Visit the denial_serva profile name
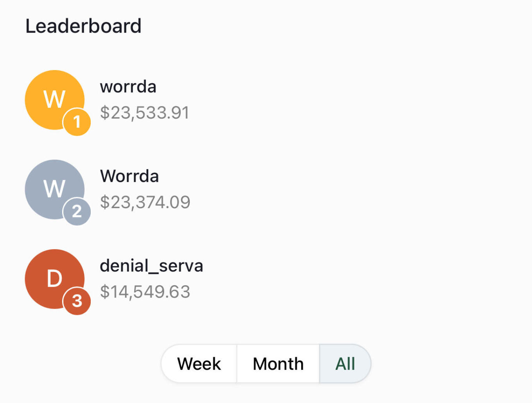 (x=151, y=266)
